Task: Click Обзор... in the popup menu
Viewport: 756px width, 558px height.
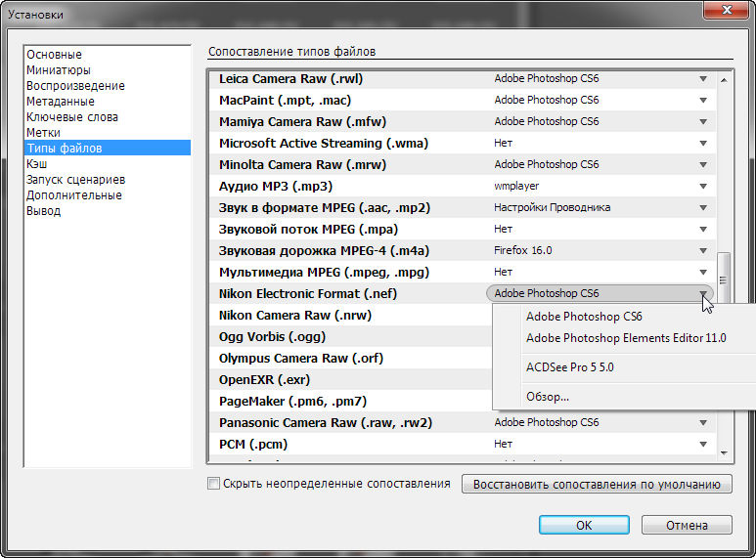Action: click(548, 397)
